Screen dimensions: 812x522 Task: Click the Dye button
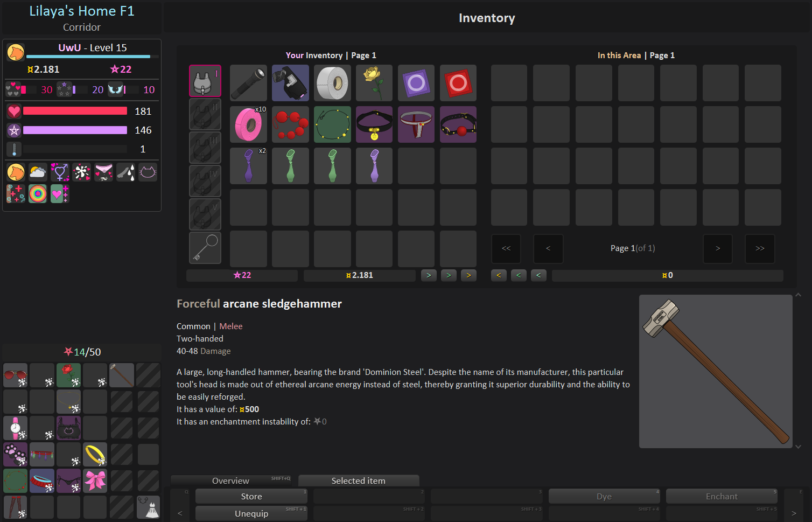point(604,496)
